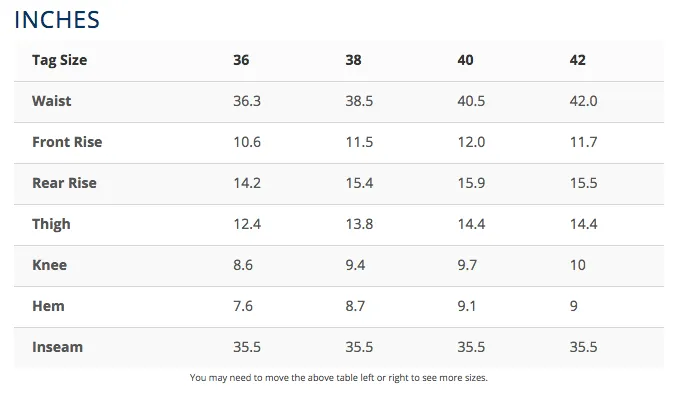Select the Knee row label
This screenshot has height=395, width=677.
pyautogui.click(x=49, y=265)
